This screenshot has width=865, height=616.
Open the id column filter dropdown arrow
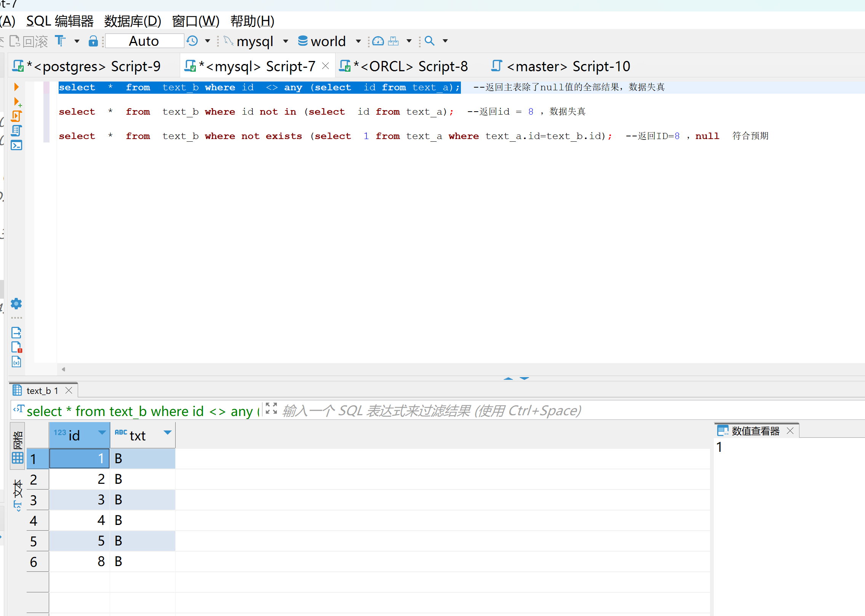point(102,432)
